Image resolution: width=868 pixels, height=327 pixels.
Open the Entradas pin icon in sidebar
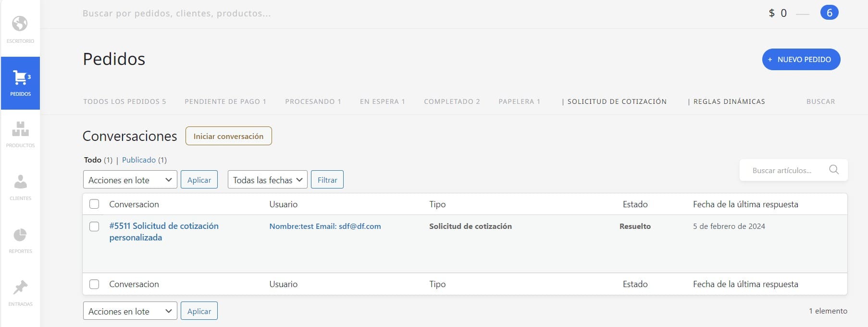point(20,288)
